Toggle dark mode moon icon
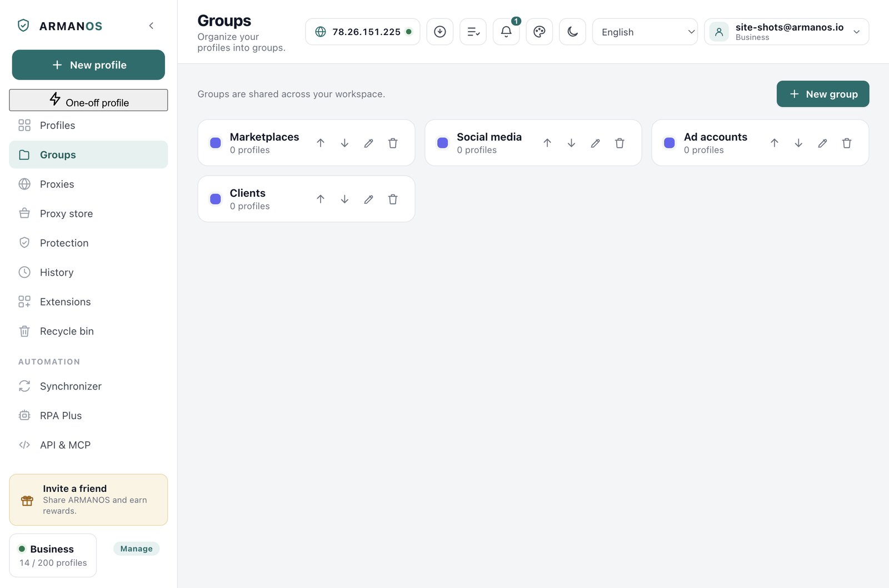Image resolution: width=889 pixels, height=588 pixels. tap(573, 32)
